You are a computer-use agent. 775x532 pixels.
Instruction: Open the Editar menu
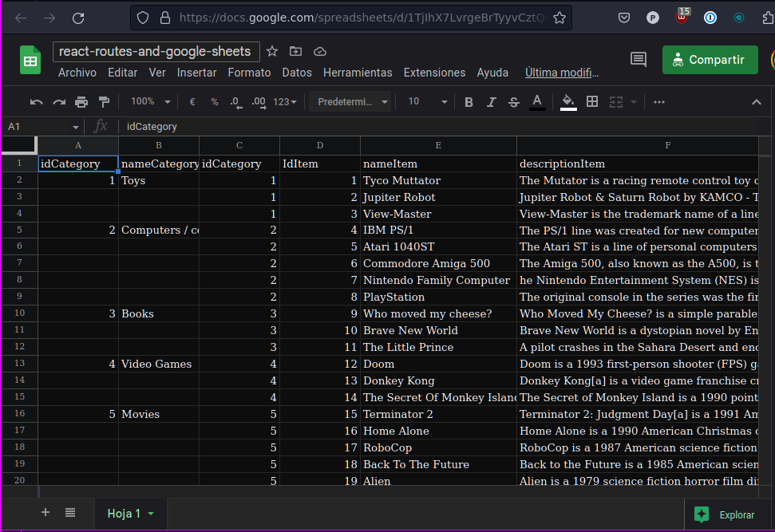point(123,73)
